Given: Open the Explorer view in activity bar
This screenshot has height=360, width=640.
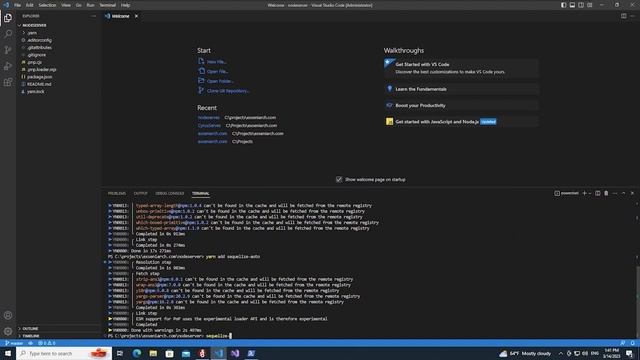Looking at the screenshot, I should tap(8, 18).
